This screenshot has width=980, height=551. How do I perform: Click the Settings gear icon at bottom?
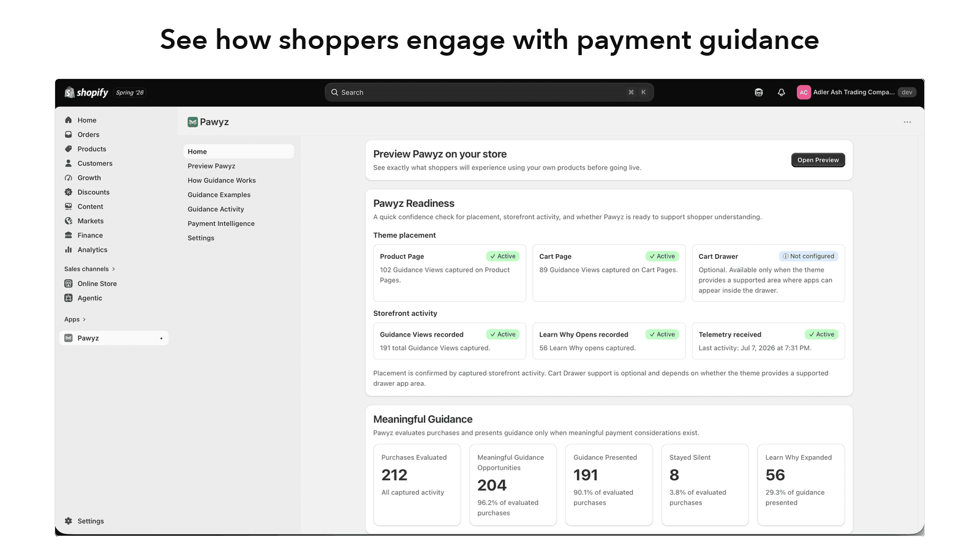tap(69, 521)
